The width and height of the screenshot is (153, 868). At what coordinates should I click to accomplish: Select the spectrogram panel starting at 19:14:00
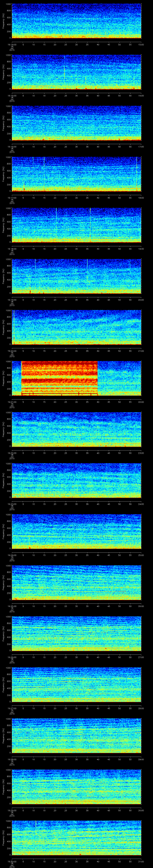tap(76, 21)
